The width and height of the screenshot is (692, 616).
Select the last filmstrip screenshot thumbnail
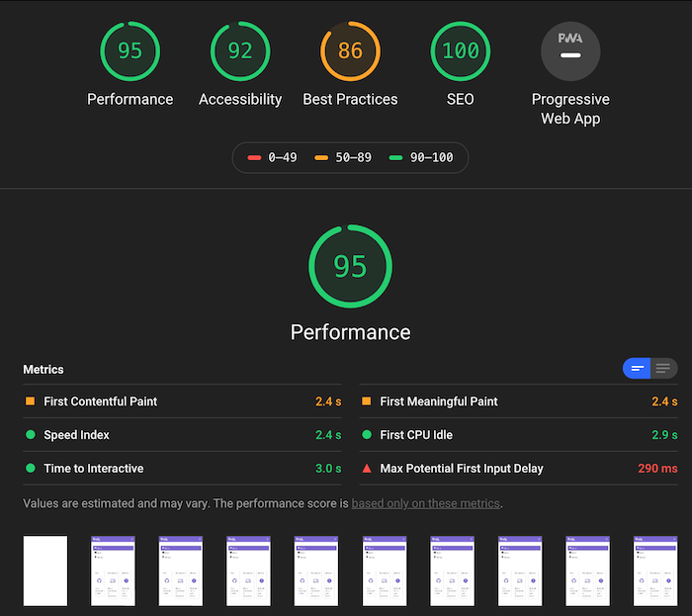pyautogui.click(x=655, y=571)
